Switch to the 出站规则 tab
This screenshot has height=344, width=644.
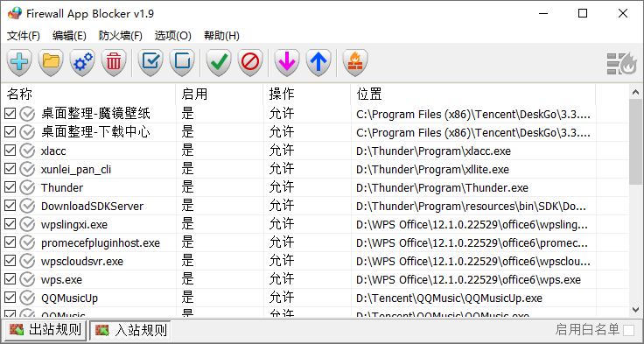[45, 330]
